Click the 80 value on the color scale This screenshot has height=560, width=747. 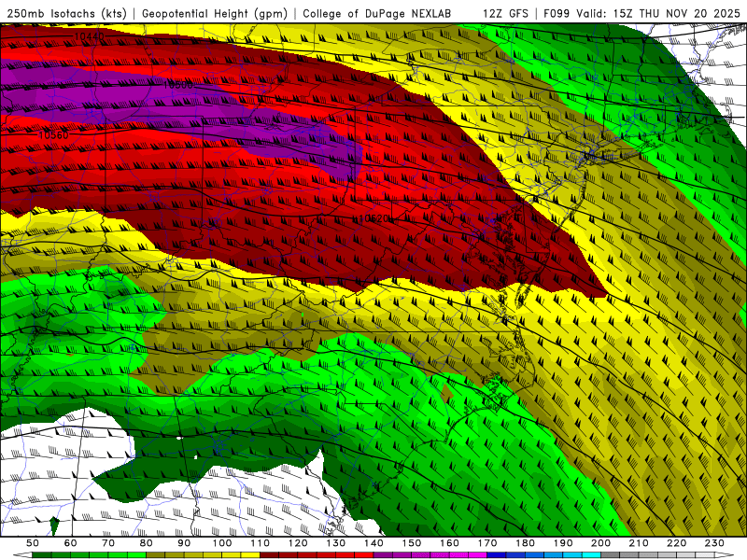click(146, 543)
